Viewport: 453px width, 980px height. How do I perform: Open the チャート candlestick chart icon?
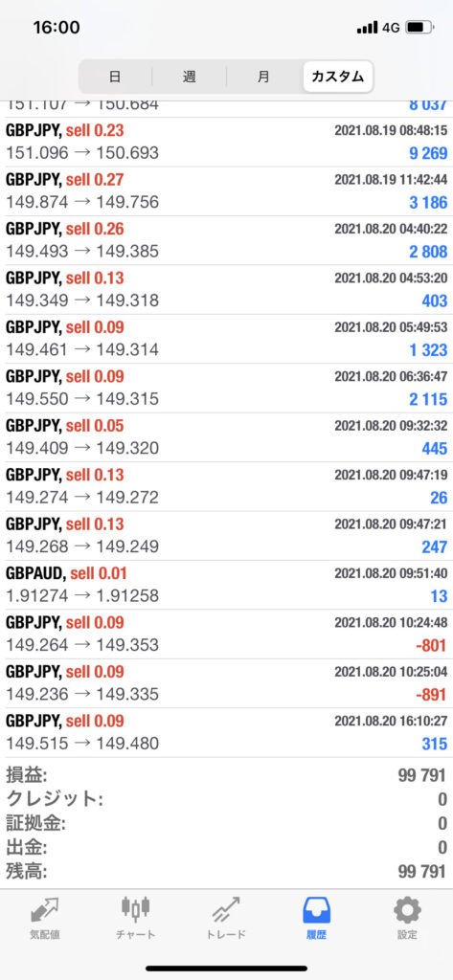(136, 918)
